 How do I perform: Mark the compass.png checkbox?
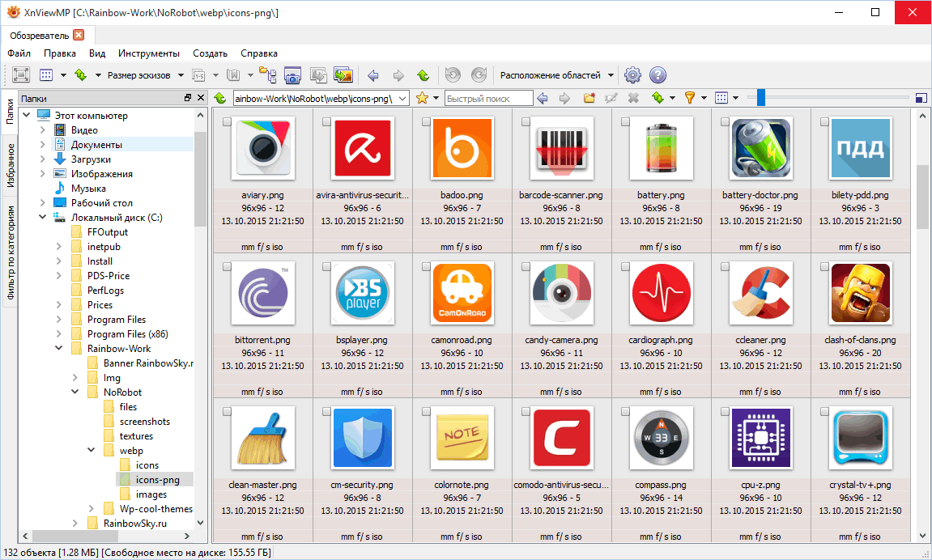pos(624,412)
